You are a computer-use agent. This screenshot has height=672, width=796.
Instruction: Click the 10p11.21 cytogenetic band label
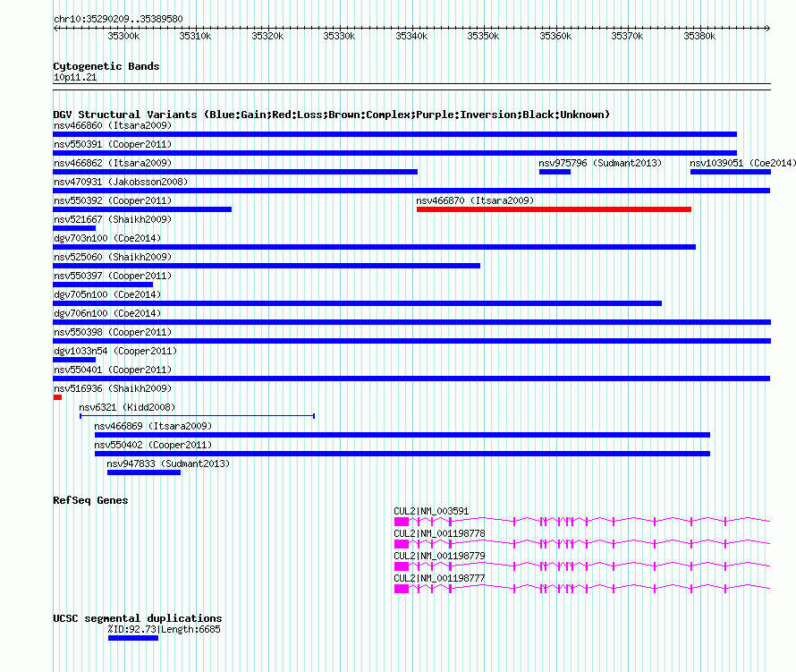coord(75,77)
